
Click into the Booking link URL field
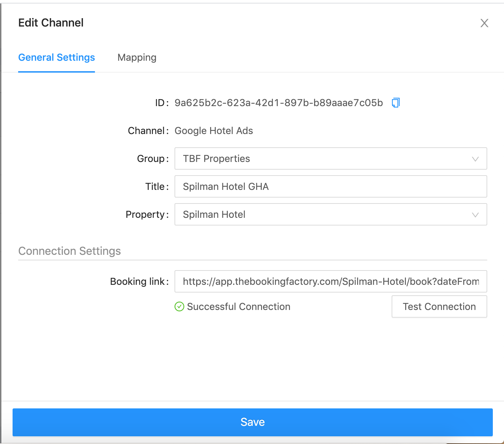331,281
